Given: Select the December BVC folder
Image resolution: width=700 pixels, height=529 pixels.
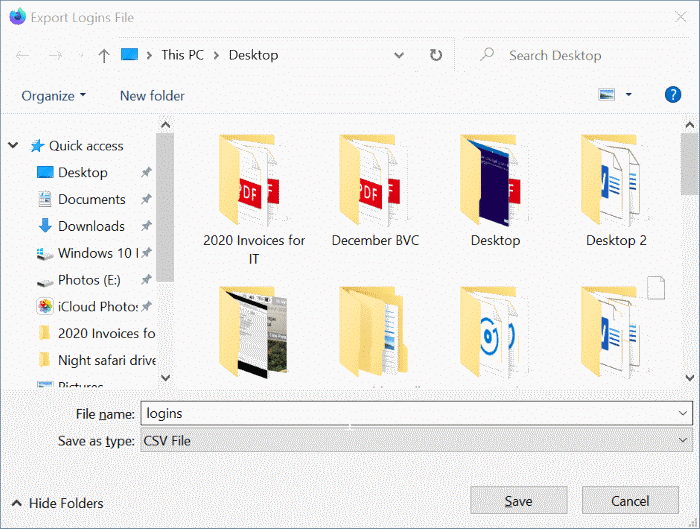Looking at the screenshot, I should pyautogui.click(x=375, y=191).
